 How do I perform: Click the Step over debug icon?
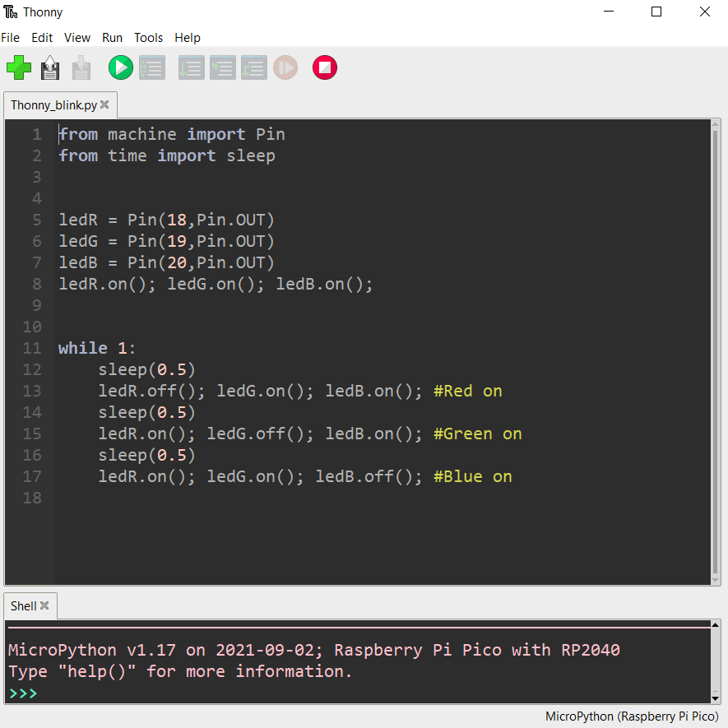pyautogui.click(x=192, y=67)
